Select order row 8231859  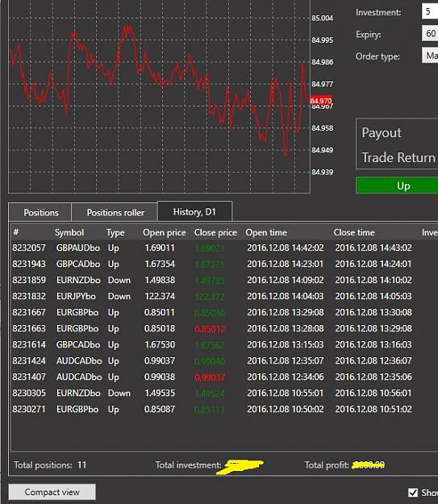click(224, 280)
